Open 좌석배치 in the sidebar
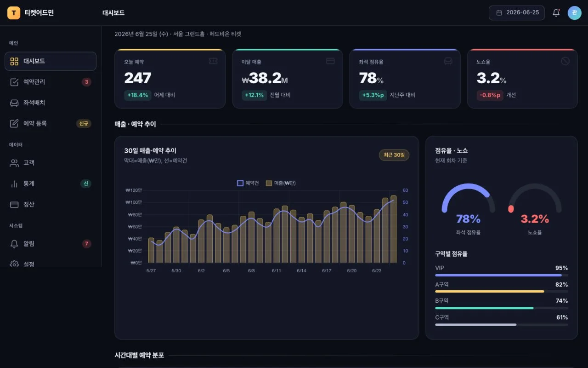588x368 pixels. coord(51,103)
